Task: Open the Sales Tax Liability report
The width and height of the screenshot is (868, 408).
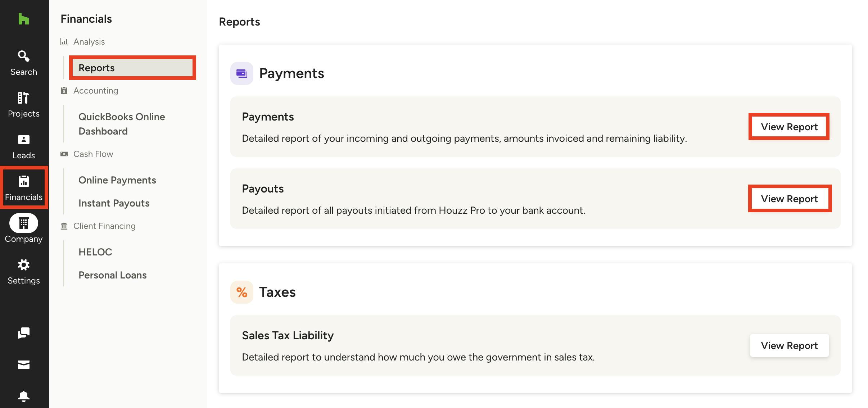Action: pos(789,345)
